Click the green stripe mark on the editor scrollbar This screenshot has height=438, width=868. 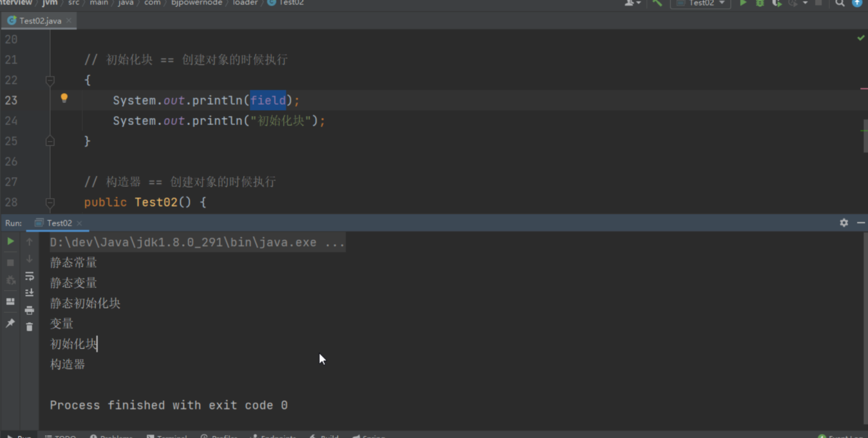click(864, 131)
